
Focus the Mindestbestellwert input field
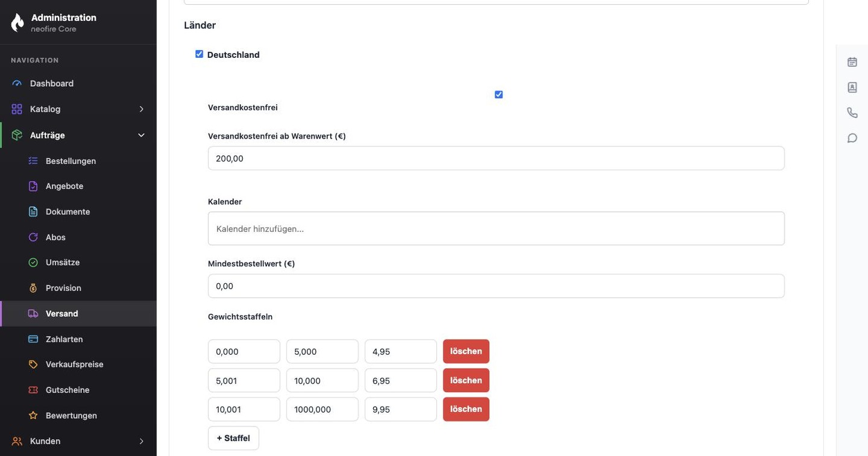pos(496,286)
